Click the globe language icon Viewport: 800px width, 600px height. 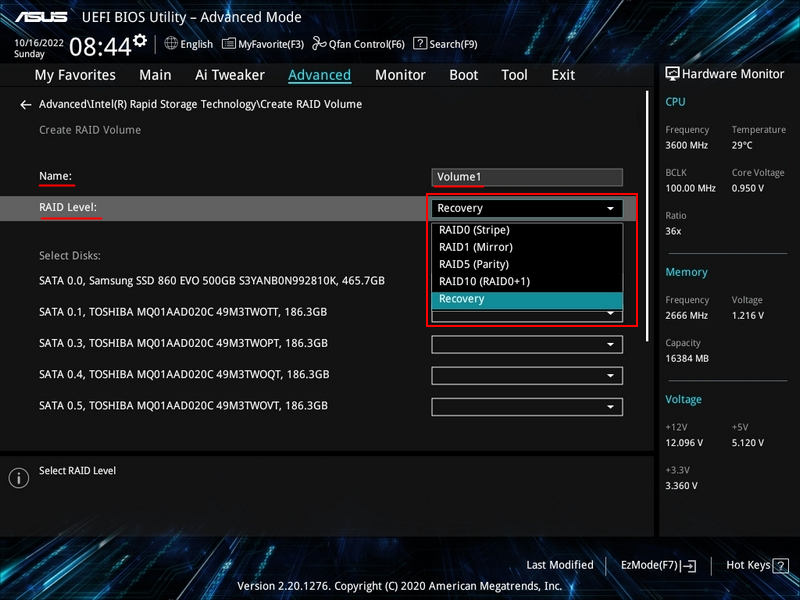[171, 43]
